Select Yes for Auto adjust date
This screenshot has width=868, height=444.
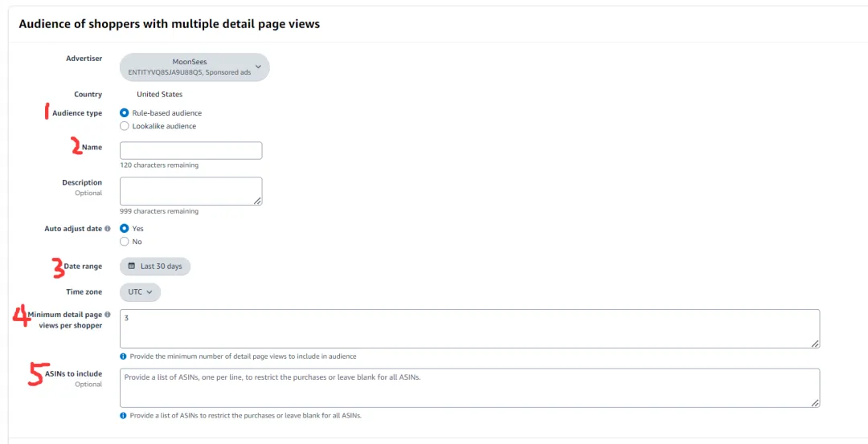click(124, 229)
